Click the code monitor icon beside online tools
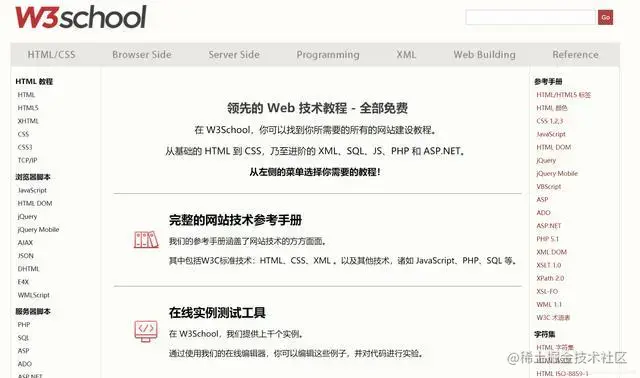Image resolution: width=640 pixels, height=378 pixels. click(146, 331)
